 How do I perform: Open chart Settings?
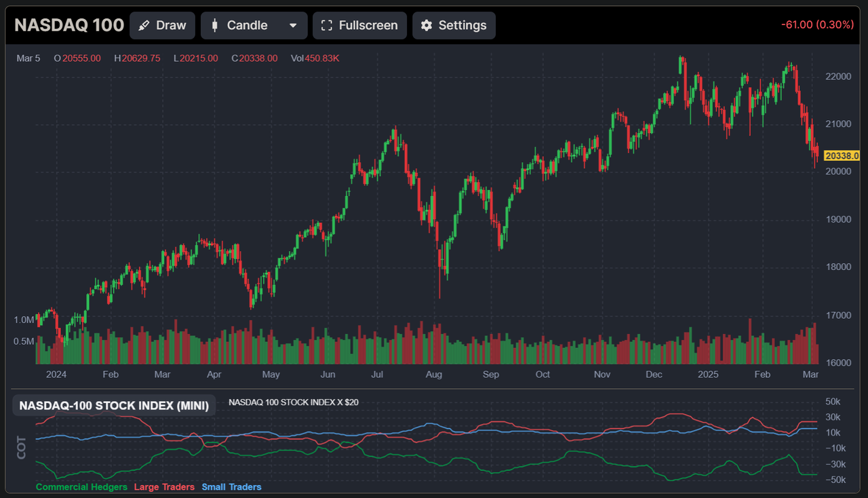(x=454, y=25)
